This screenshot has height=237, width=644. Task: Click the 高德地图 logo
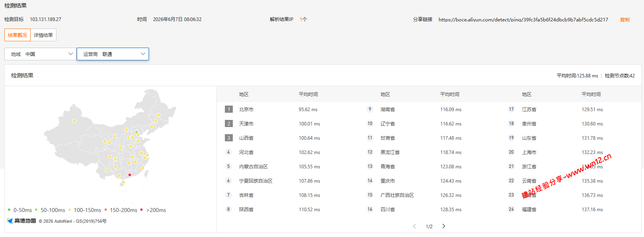tap(21, 221)
